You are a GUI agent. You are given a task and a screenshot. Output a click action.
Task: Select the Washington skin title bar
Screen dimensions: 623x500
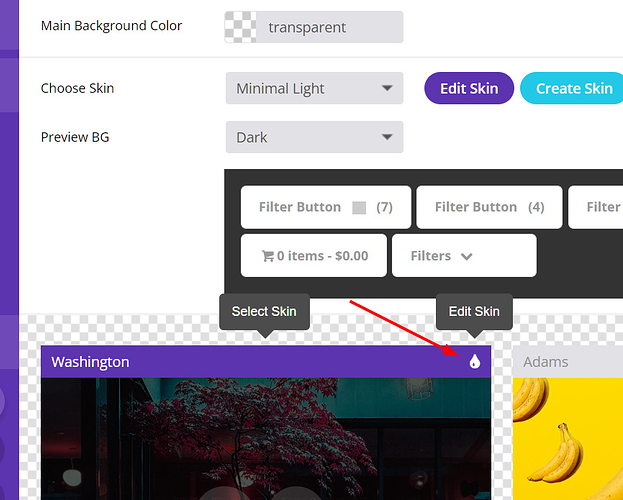[x=250, y=362]
